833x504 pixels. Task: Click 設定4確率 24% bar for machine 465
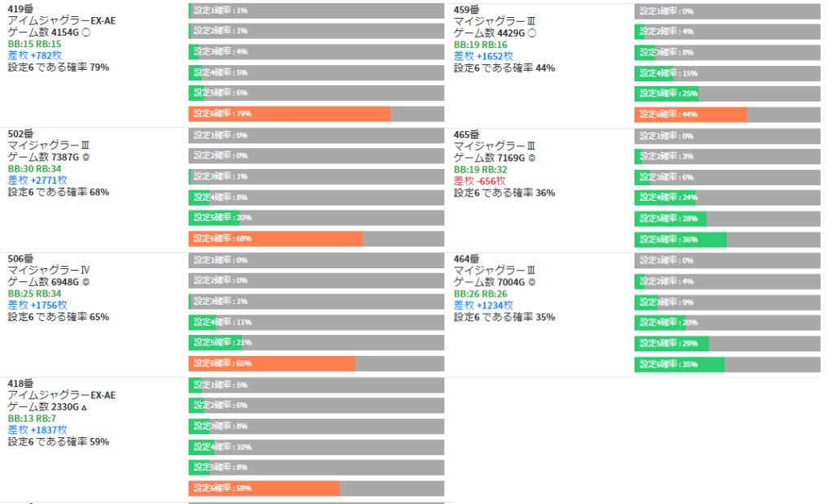pos(665,198)
